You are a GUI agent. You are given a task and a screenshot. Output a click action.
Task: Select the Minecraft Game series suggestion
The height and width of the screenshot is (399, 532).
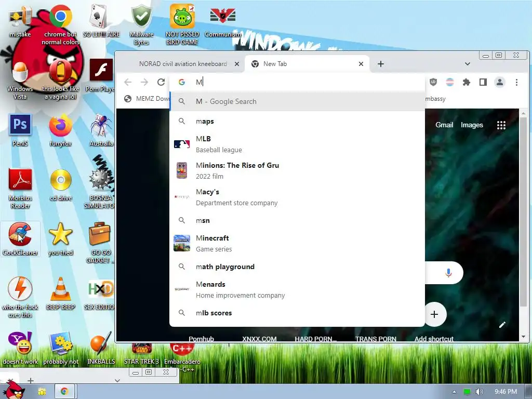[297, 243]
